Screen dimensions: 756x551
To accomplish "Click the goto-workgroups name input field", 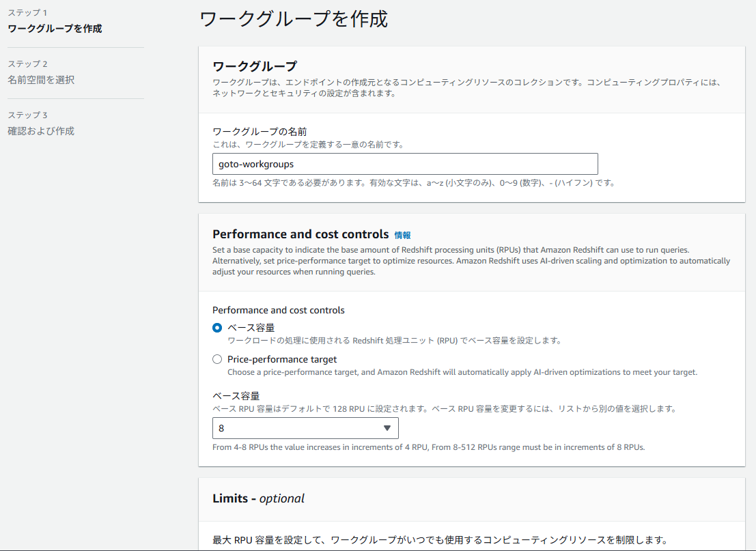I will [405, 164].
